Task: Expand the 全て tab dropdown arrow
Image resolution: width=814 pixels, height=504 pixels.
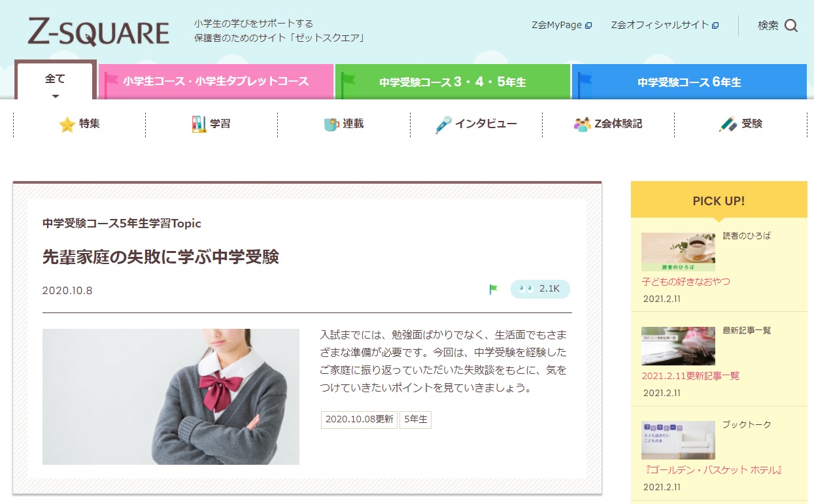Action: click(56, 96)
